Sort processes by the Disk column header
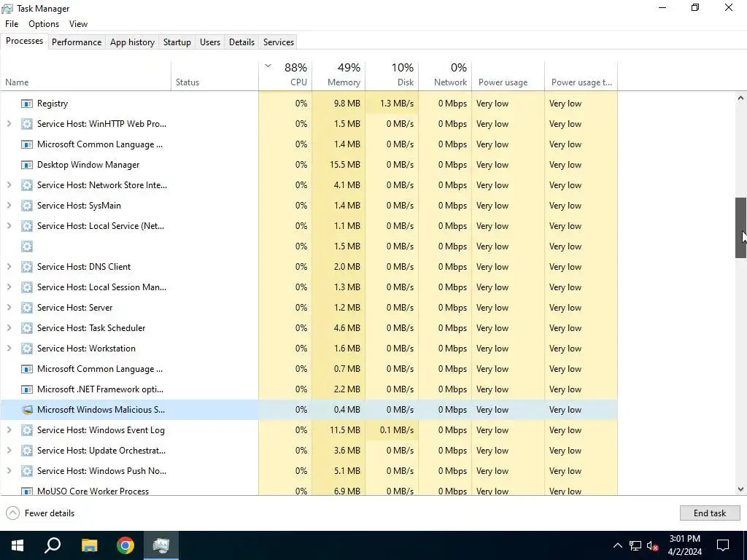 (x=392, y=75)
